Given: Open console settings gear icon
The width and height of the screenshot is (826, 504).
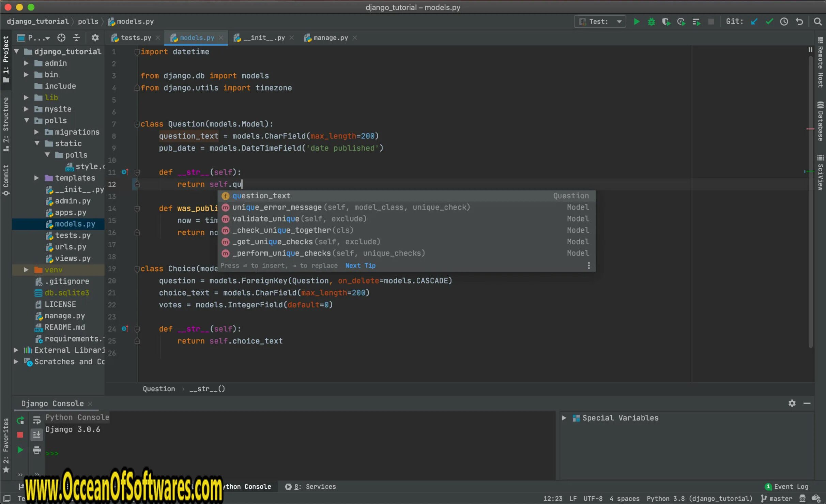Looking at the screenshot, I should click(x=792, y=403).
